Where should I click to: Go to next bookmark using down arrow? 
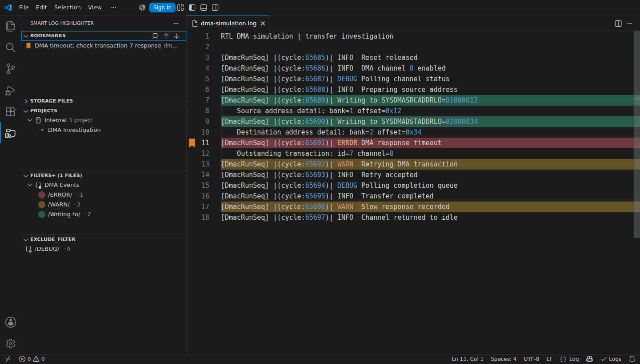176,36
